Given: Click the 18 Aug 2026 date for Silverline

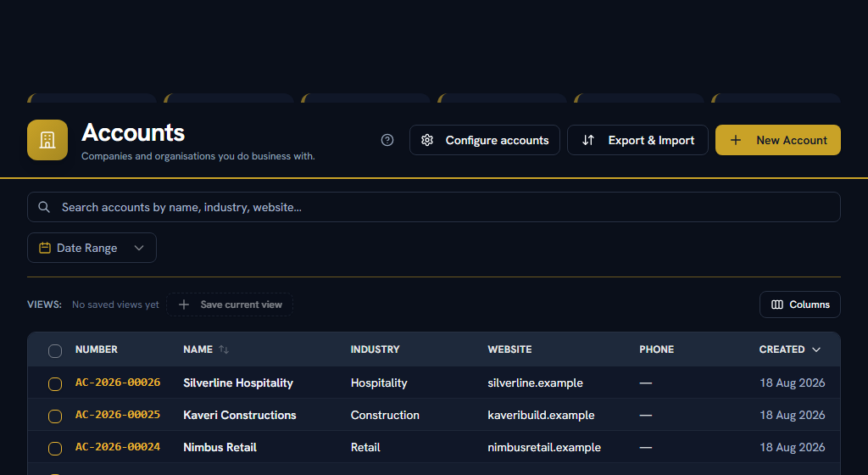Looking at the screenshot, I should tap(793, 383).
